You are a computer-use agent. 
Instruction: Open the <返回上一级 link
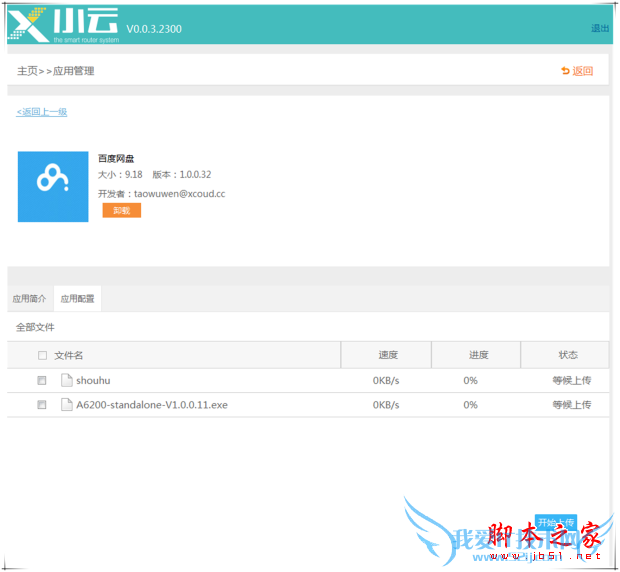click(42, 112)
